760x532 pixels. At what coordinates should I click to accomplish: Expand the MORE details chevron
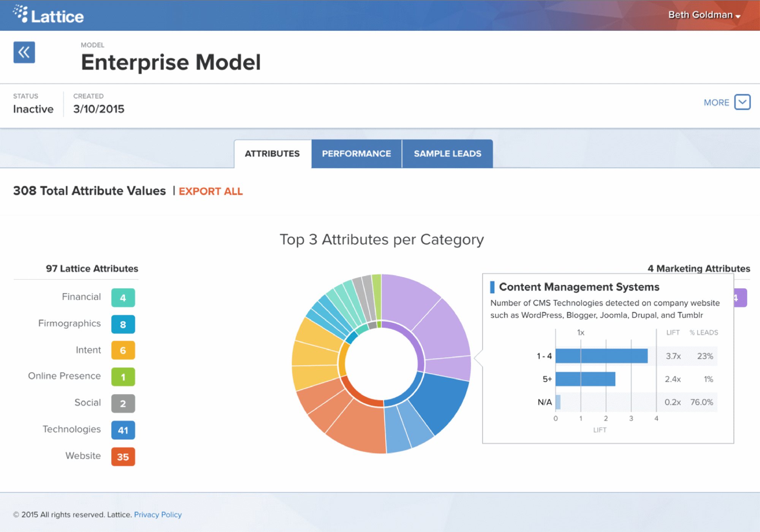tap(742, 102)
